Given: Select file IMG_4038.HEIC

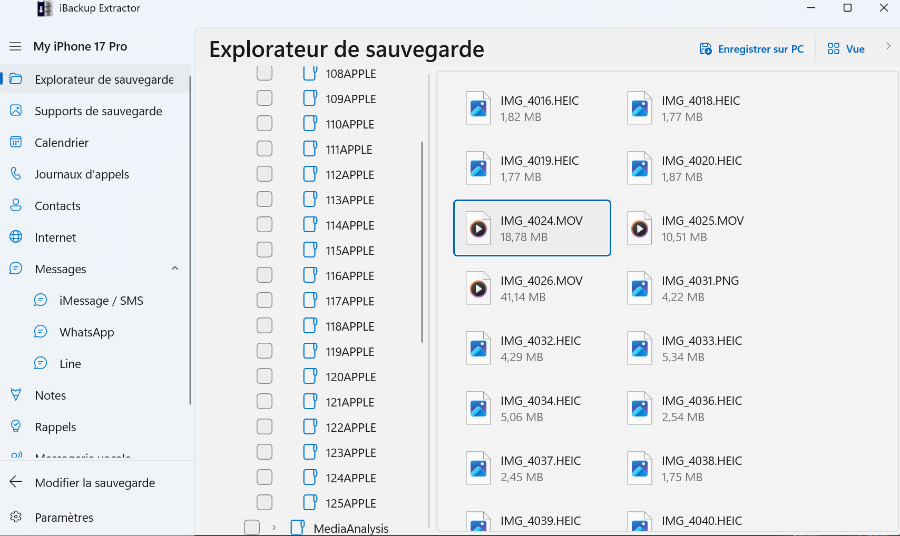Looking at the screenshot, I should [693, 468].
